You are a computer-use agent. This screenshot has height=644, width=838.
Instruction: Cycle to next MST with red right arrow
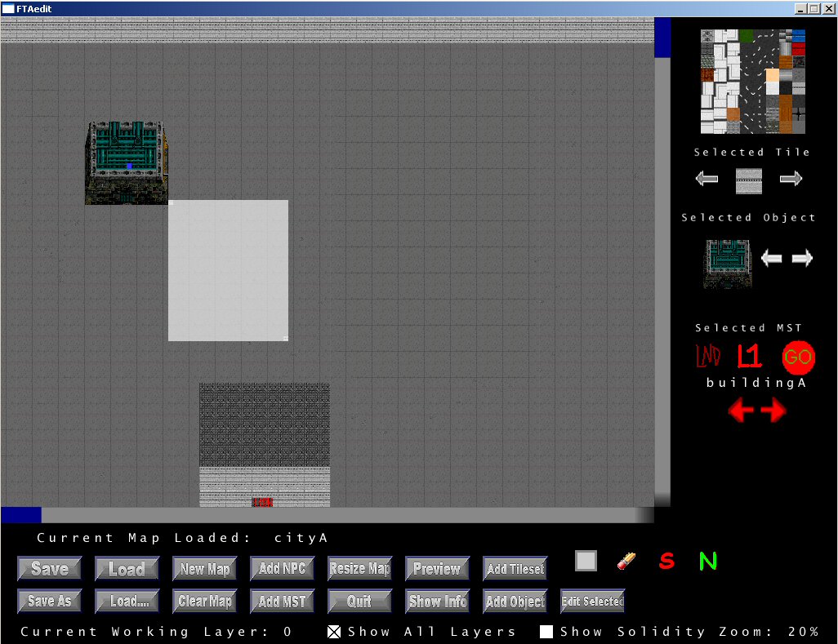(773, 411)
